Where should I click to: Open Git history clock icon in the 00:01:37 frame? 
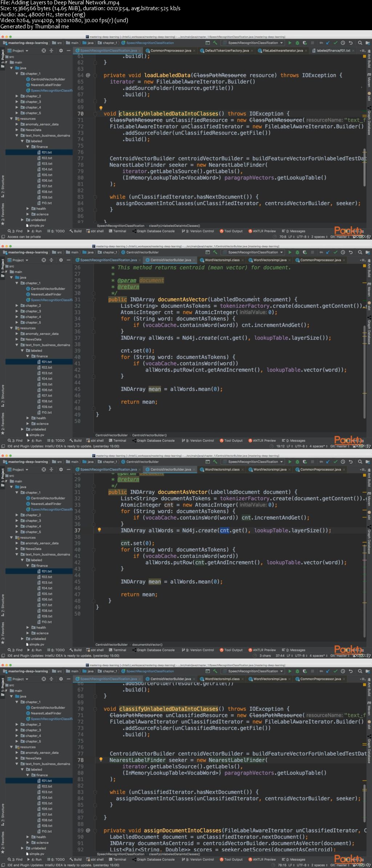coord(343,252)
